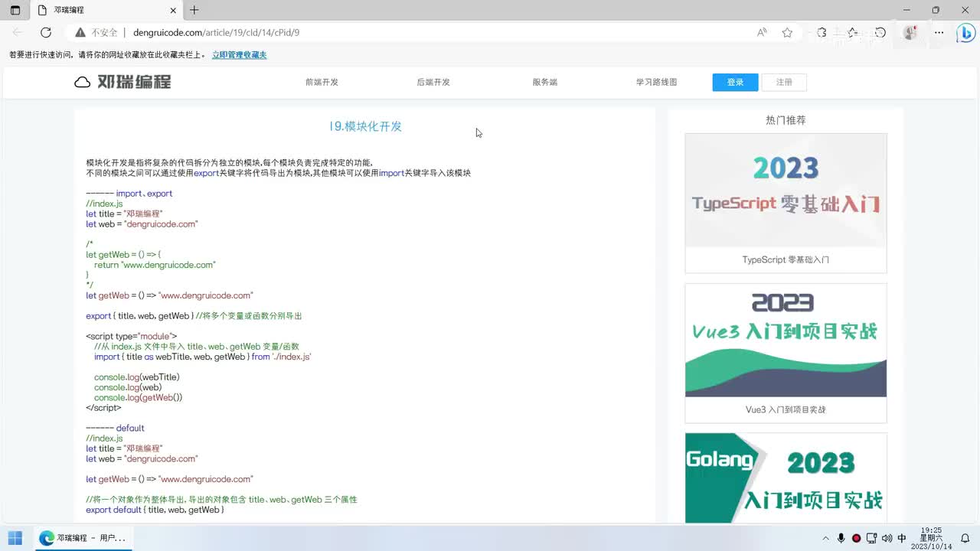Click the '------ import、export' section text
Screen dimensions: 980x551
point(129,194)
